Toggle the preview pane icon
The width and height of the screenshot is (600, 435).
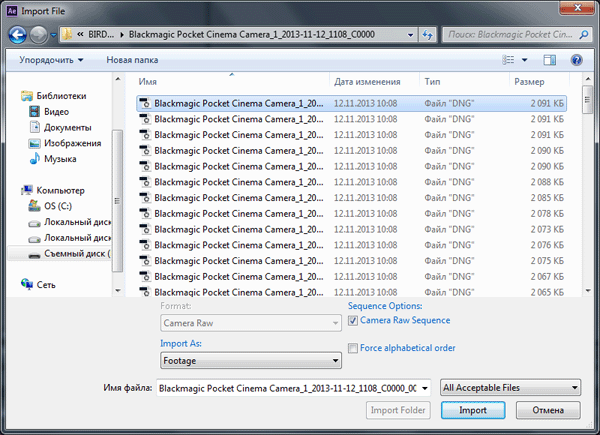click(x=549, y=60)
